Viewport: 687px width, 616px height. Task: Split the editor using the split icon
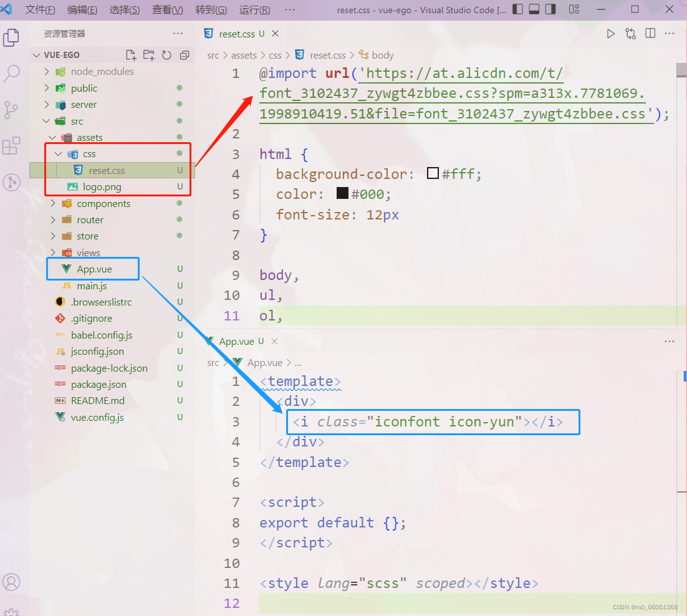[650, 34]
